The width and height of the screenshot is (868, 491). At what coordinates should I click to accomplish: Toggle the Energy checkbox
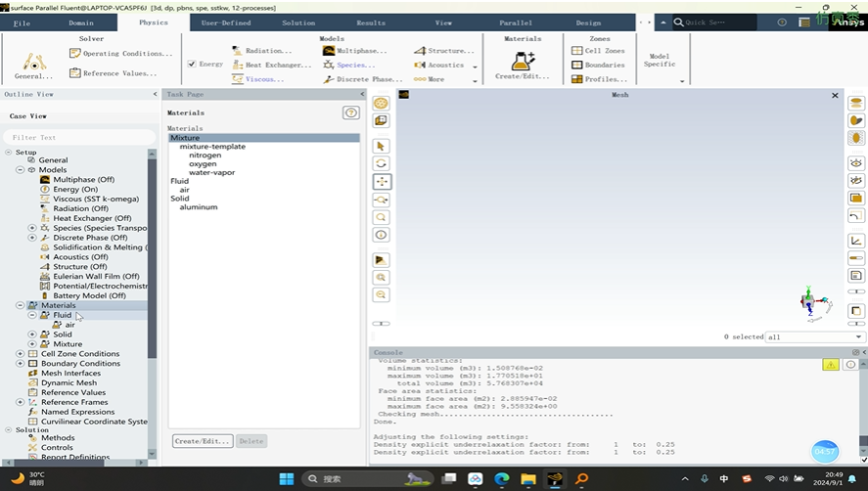(192, 65)
